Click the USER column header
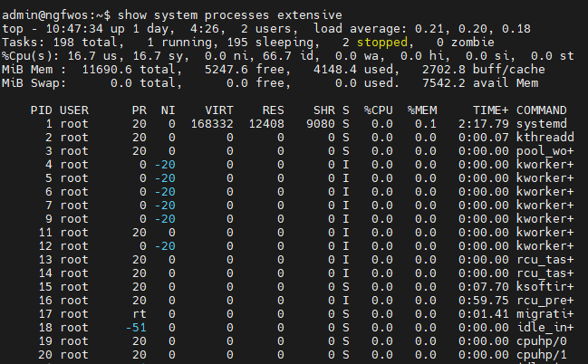This screenshot has width=588, height=364. click(73, 109)
